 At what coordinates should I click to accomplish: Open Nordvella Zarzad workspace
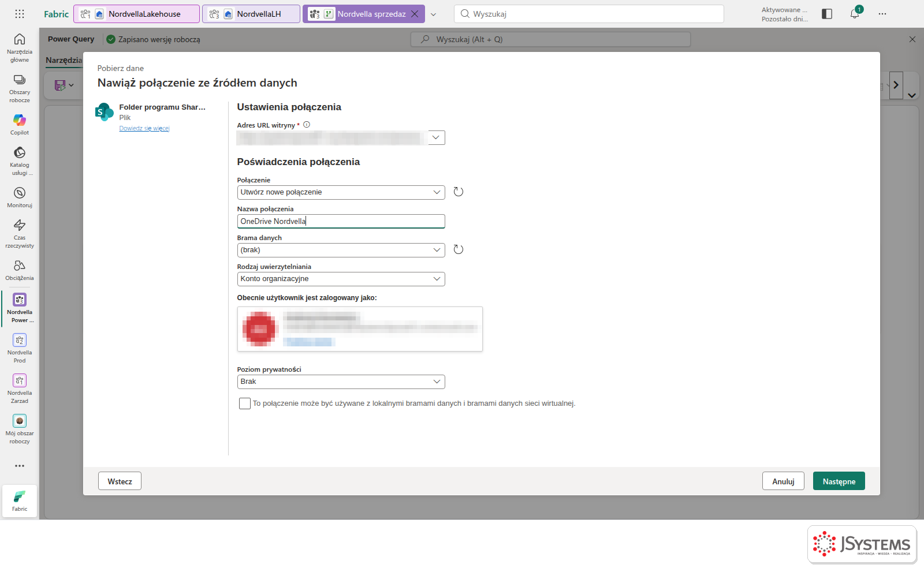click(x=20, y=388)
